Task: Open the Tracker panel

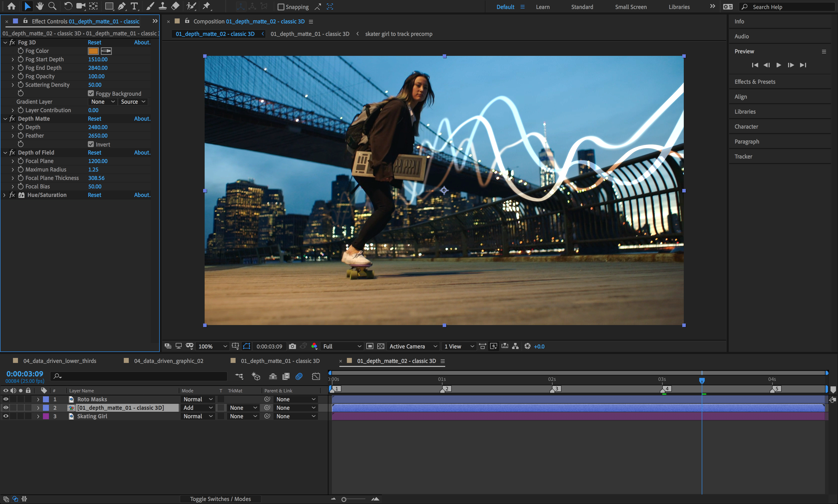Action: click(x=743, y=156)
